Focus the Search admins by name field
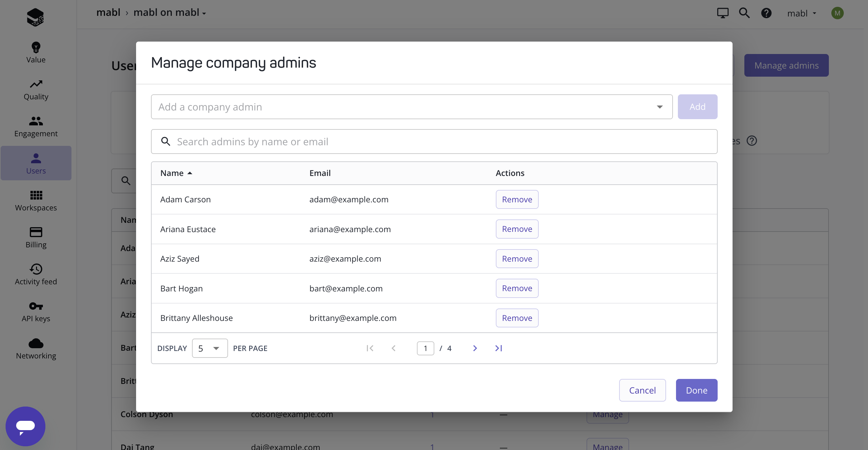This screenshot has width=868, height=450. click(434, 141)
